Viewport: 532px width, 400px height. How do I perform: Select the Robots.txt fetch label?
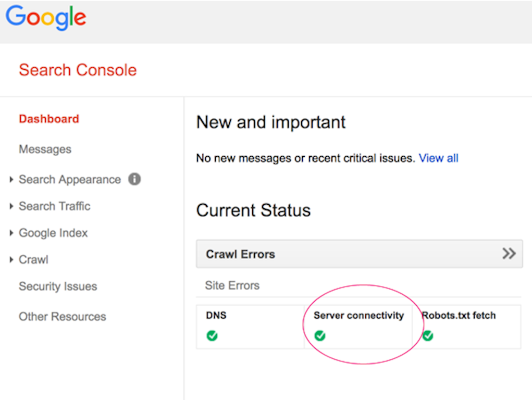click(459, 316)
